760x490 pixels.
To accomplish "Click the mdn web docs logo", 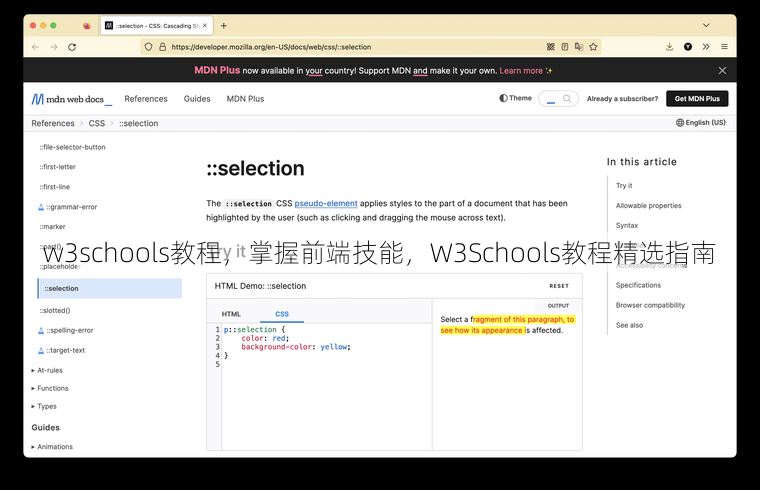I will click(x=72, y=99).
